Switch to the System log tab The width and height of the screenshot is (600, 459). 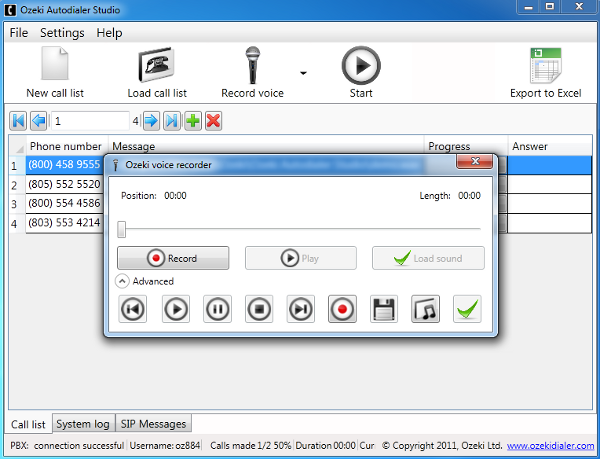pos(83,424)
